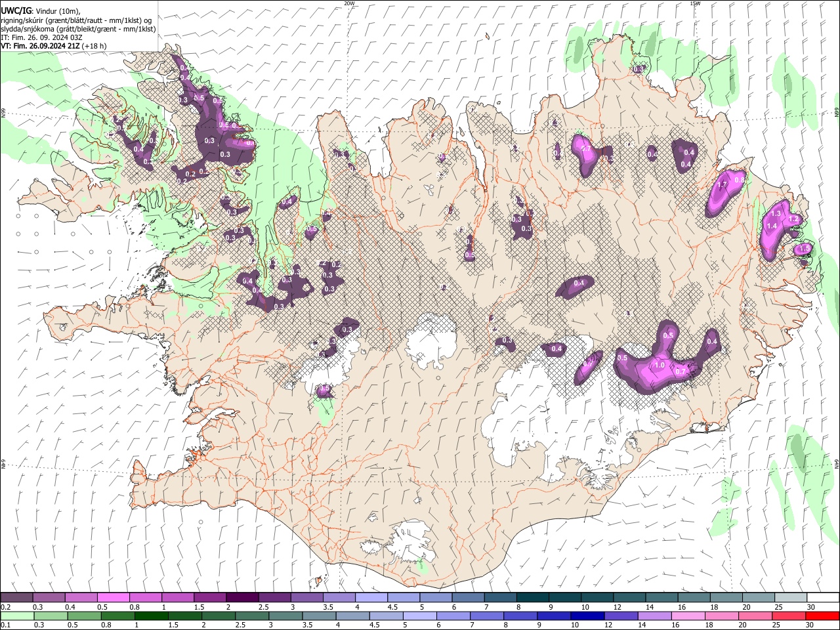Click the light lavender 4–4.5 snow legend swatch

(x=371, y=597)
